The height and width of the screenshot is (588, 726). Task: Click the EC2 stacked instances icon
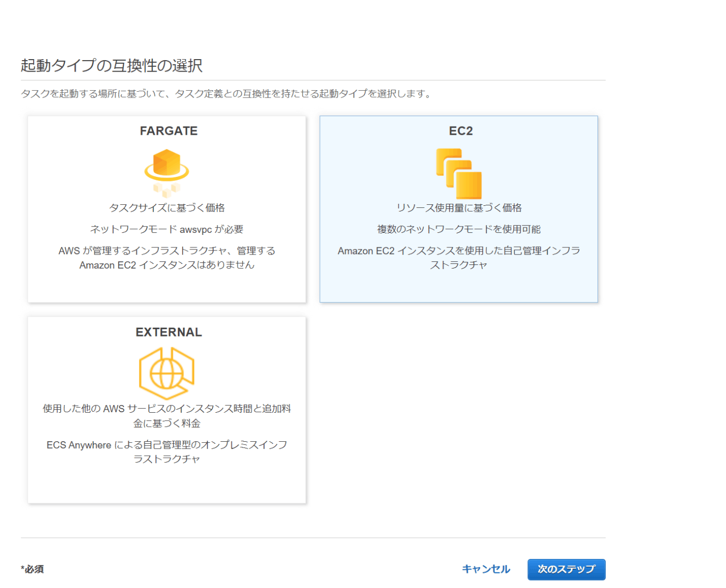pos(459,174)
